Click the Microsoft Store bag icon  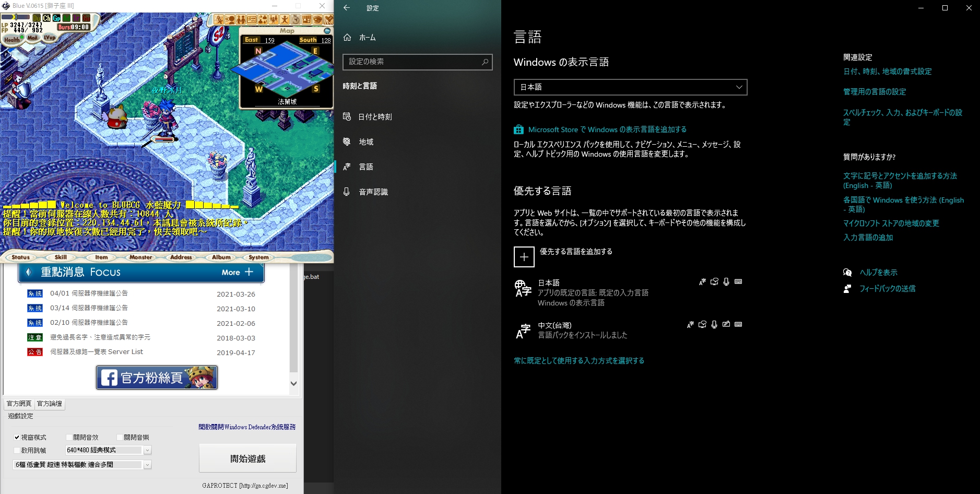[518, 130]
